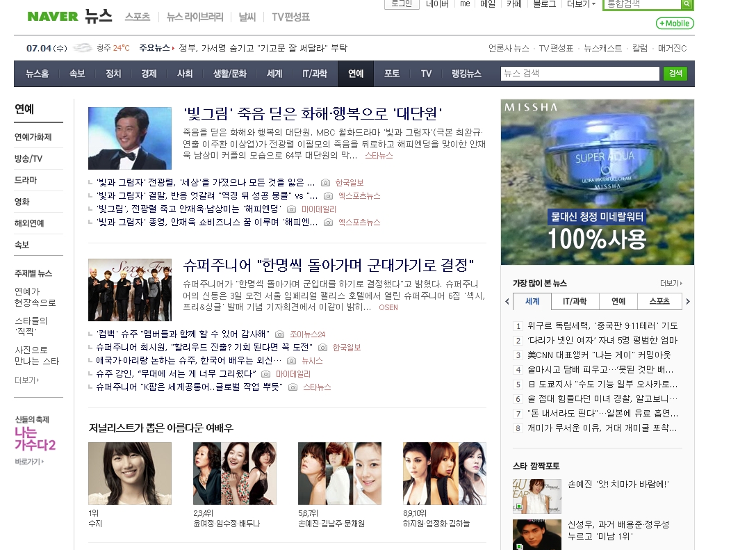Open 언론사뉴스 link in the date bar
756x550 pixels.
[509, 48]
